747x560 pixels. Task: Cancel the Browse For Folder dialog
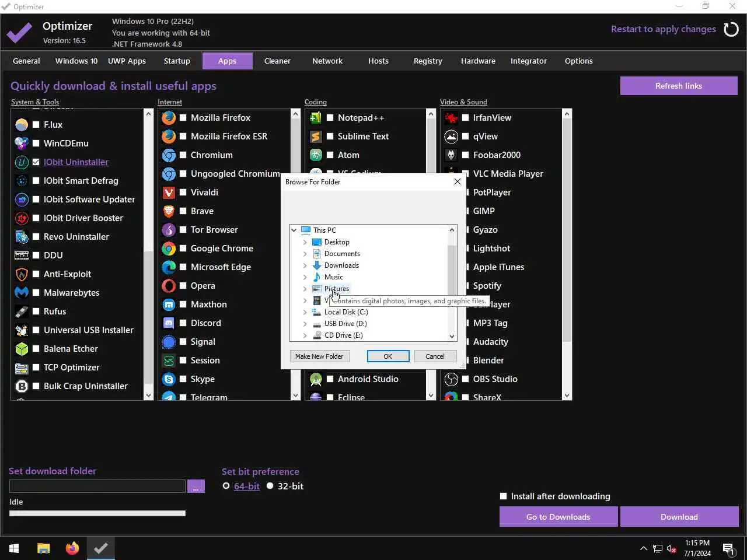[435, 356]
